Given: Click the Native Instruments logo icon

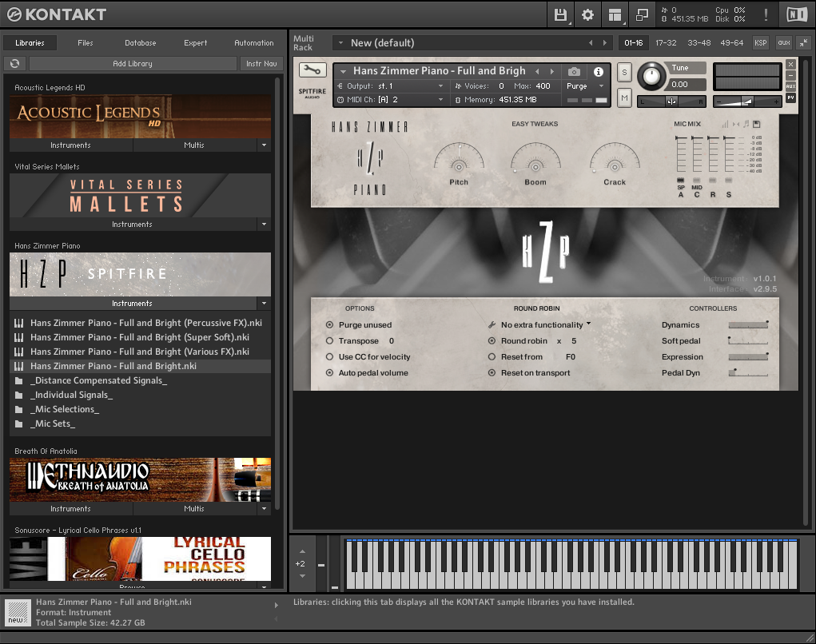Looking at the screenshot, I should [x=797, y=14].
